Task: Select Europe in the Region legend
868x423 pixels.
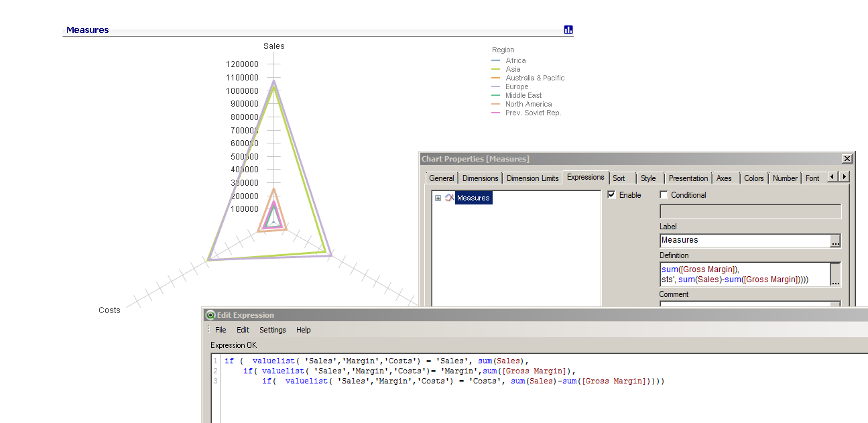Action: tap(517, 86)
